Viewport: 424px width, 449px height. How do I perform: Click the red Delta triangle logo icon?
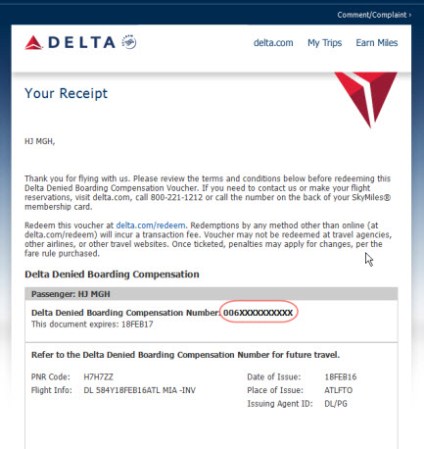click(x=34, y=43)
